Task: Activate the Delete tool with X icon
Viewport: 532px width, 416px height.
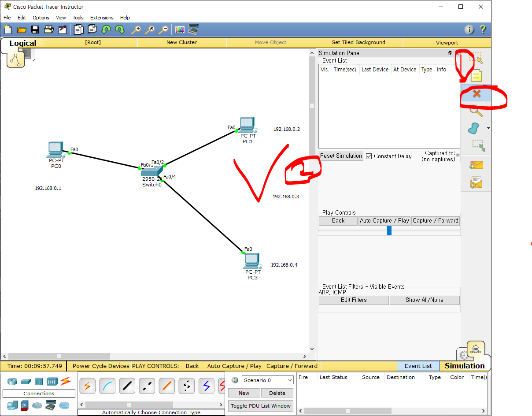Action: point(476,93)
